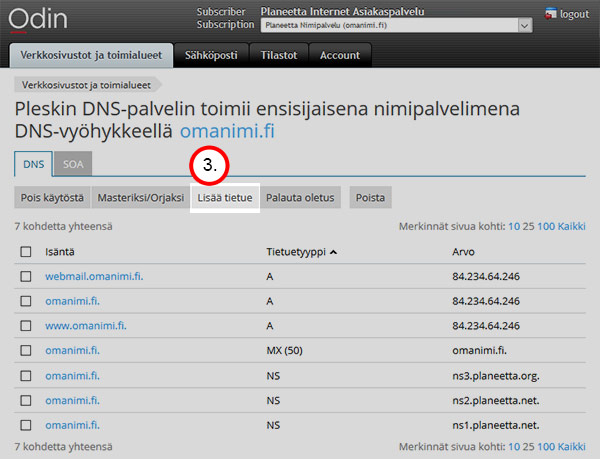Click the Verkkosivustot ja toimialueet breadcrumb
This screenshot has height=459, width=600.
(86, 85)
